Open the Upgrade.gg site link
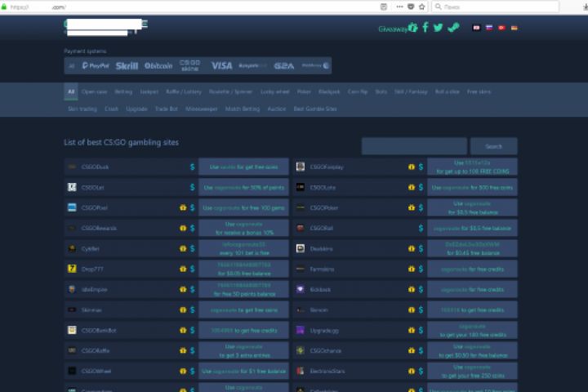Image resolution: width=588 pixels, height=392 pixels. point(324,331)
